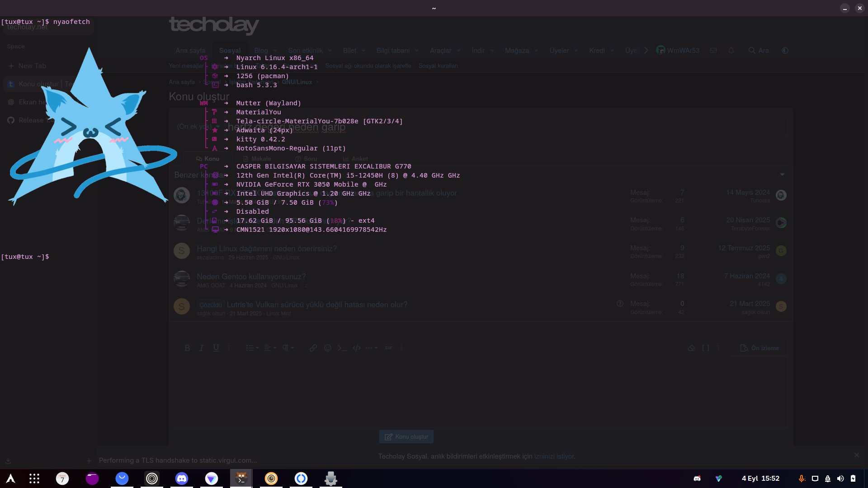Click the Discord tray icon
The image size is (868, 488).
697,479
